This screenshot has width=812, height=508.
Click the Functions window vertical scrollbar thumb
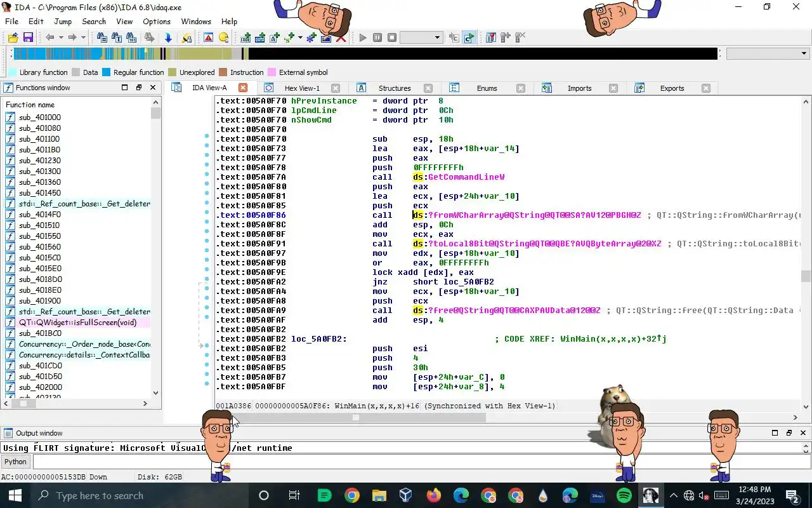click(155, 114)
